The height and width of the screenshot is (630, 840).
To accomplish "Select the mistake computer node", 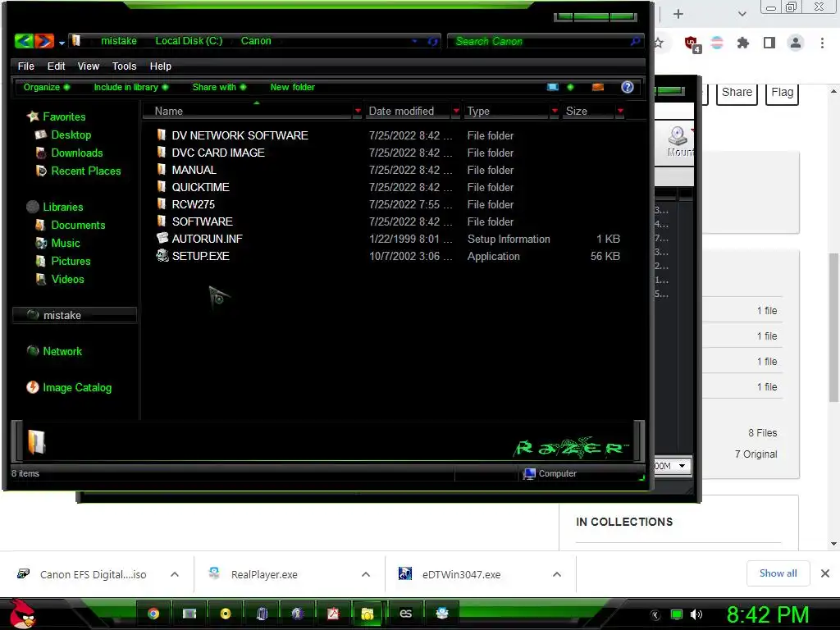I will tap(75, 315).
